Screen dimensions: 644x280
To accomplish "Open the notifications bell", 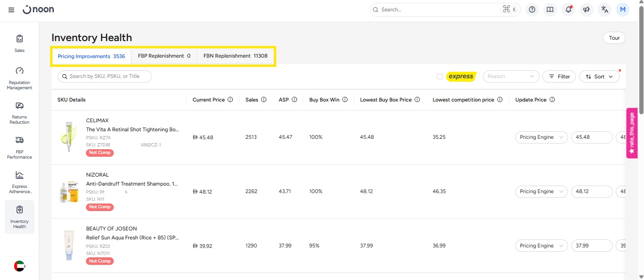I will point(568,9).
